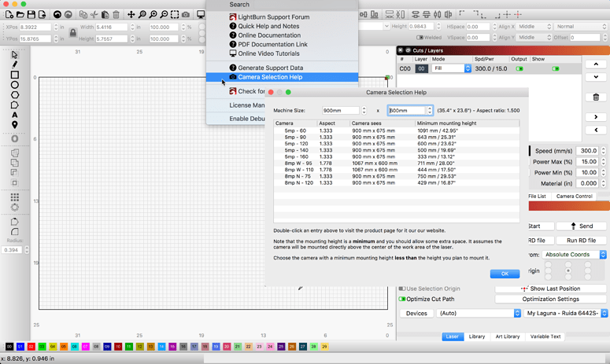This screenshot has height=364, width=610.
Task: Move layer down with the down chevron
Action: 596,77
